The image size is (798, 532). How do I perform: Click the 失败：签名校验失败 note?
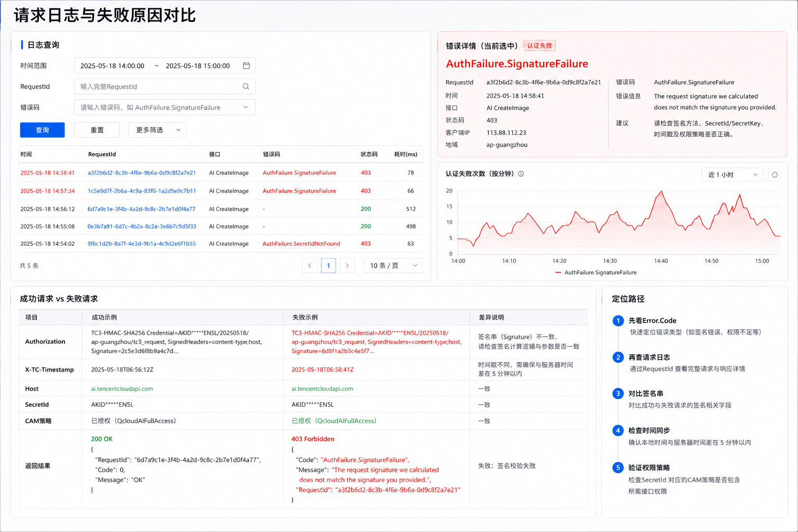507,466
